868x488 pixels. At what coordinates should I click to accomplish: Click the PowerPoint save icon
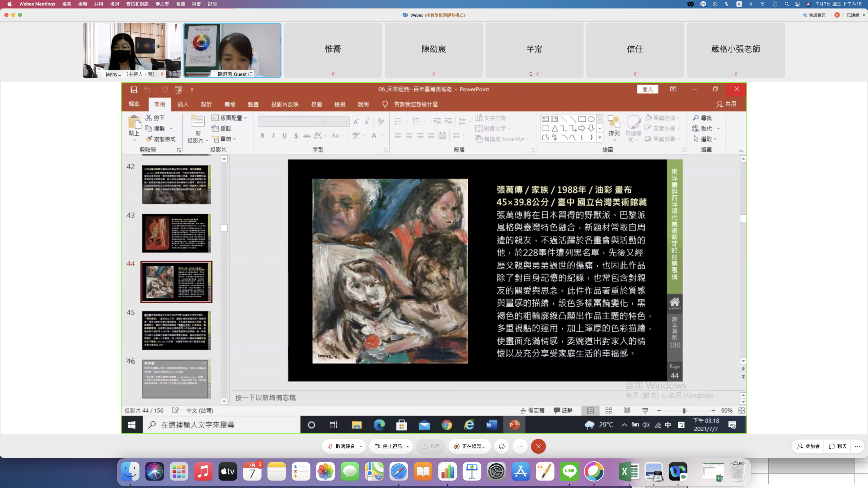point(134,89)
